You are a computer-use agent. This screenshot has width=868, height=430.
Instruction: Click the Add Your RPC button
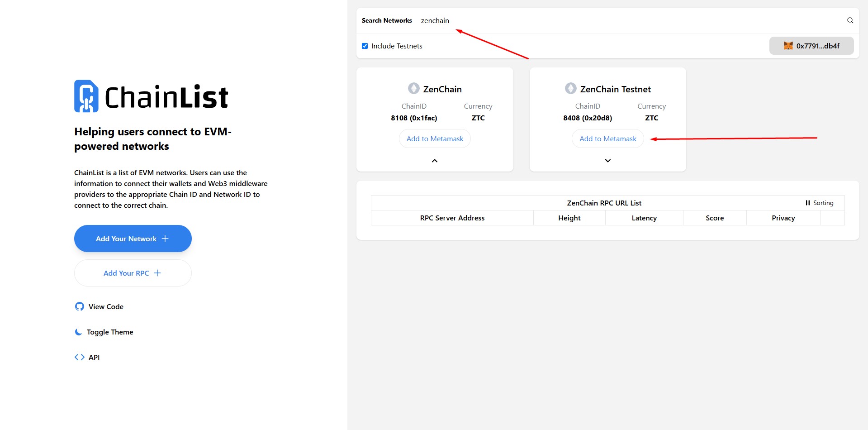[x=133, y=273]
